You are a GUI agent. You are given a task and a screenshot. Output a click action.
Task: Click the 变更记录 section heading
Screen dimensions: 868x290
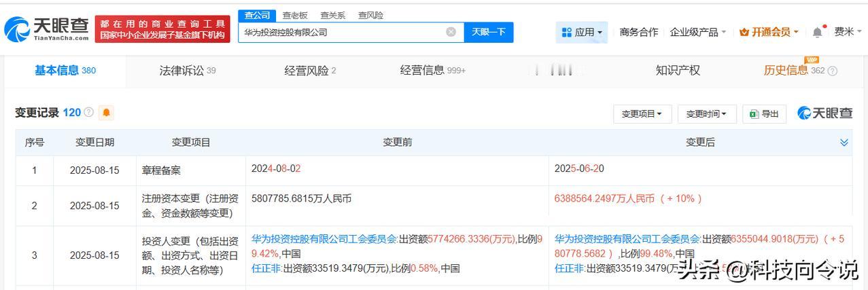pyautogui.click(x=37, y=113)
